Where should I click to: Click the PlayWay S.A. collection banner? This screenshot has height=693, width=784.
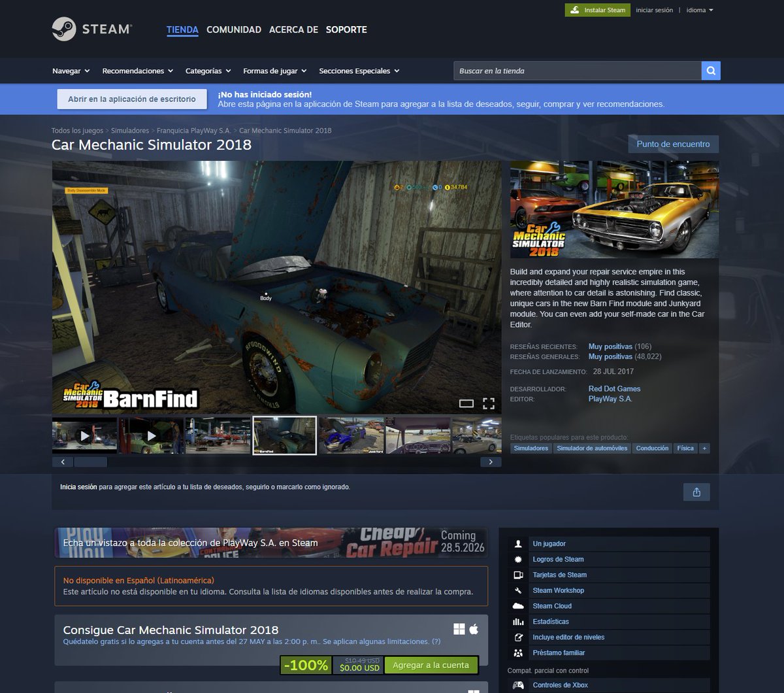tap(271, 543)
